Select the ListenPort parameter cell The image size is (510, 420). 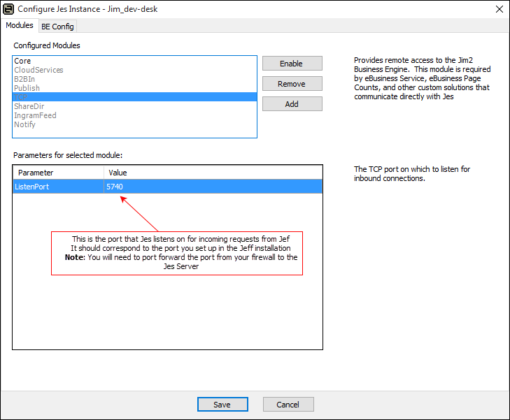pyautogui.click(x=58, y=187)
